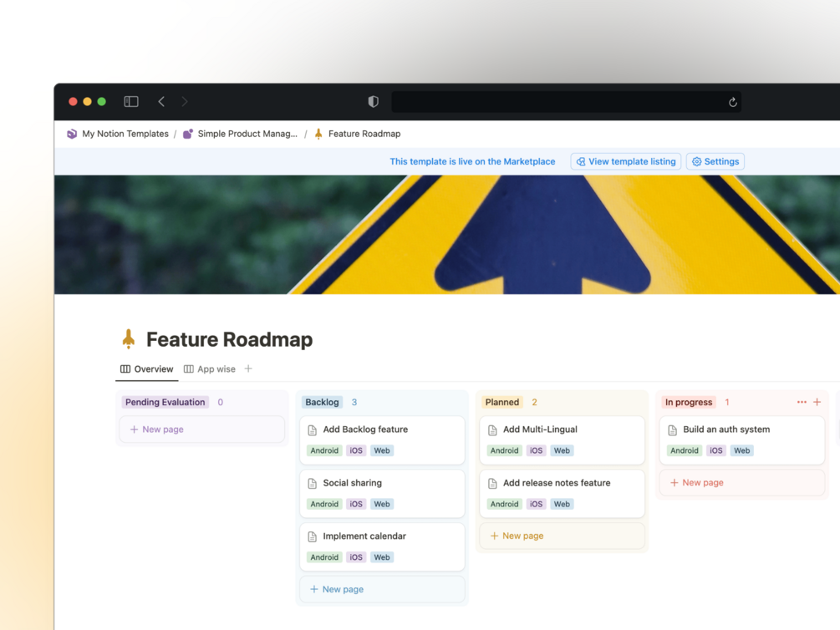Click the browser forward arrow
Image resolution: width=840 pixels, height=630 pixels.
pyautogui.click(x=184, y=101)
